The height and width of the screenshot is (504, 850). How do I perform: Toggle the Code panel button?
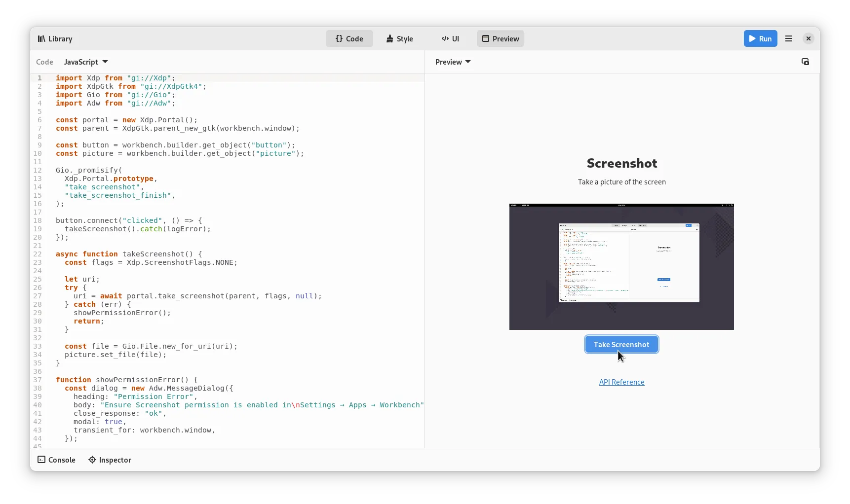(349, 39)
